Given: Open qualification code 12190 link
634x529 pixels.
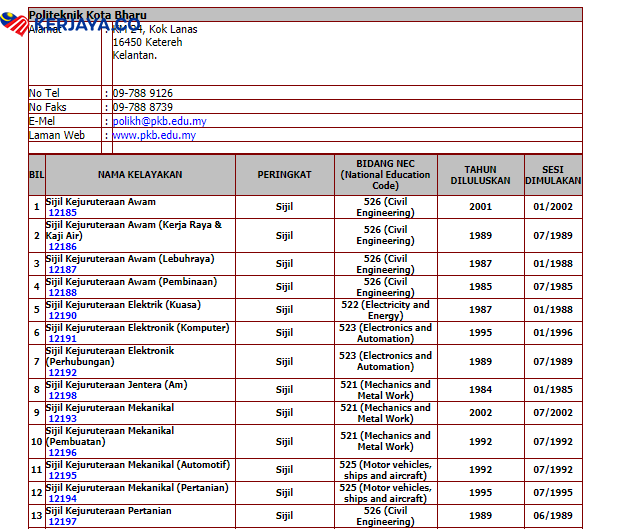Looking at the screenshot, I should [x=63, y=315].
